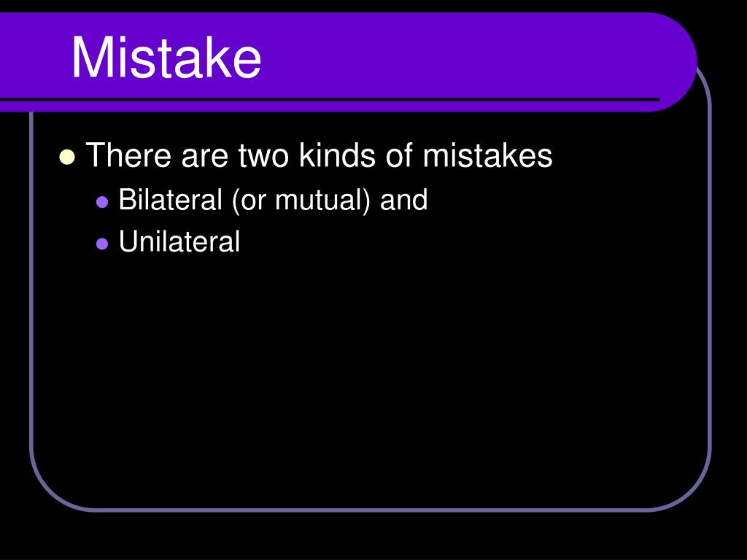
Task: Click the word 'mistakes' in main bullet
Action: tap(487, 155)
